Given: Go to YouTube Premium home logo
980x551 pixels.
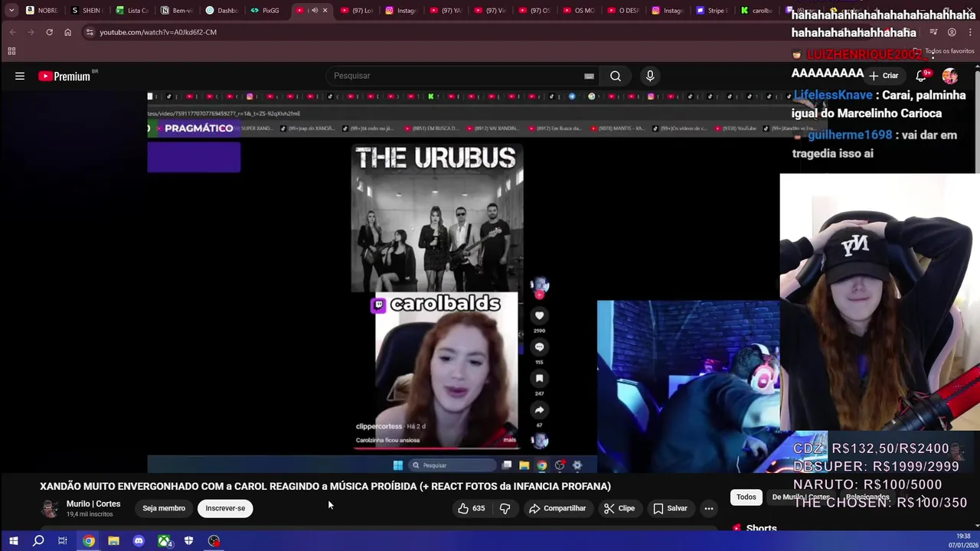Looking at the screenshot, I should (64, 76).
